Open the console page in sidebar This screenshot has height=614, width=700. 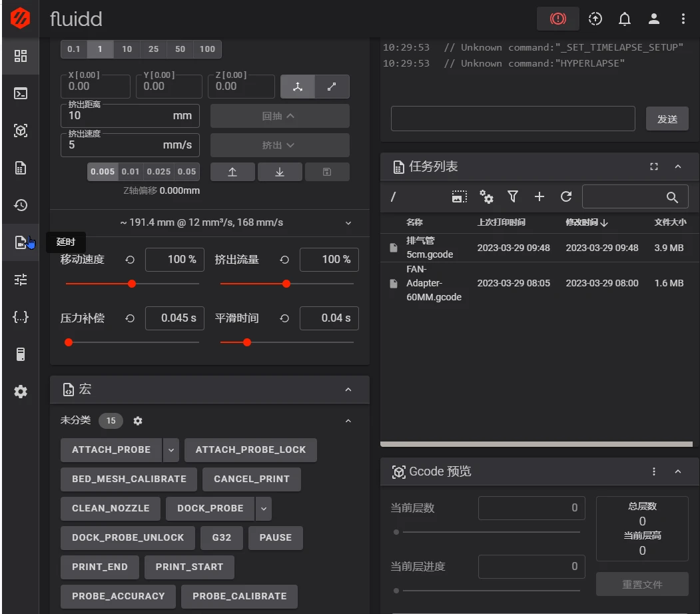click(21, 93)
